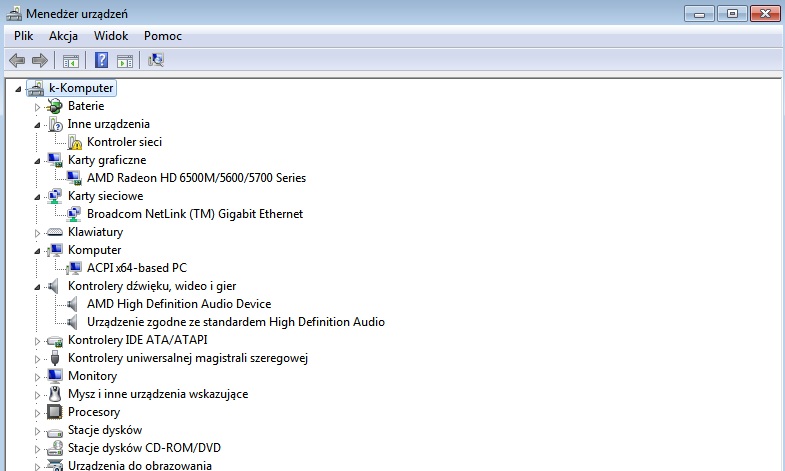Click the Forward arrow toolbar icon
This screenshot has width=785, height=471.
coord(40,61)
